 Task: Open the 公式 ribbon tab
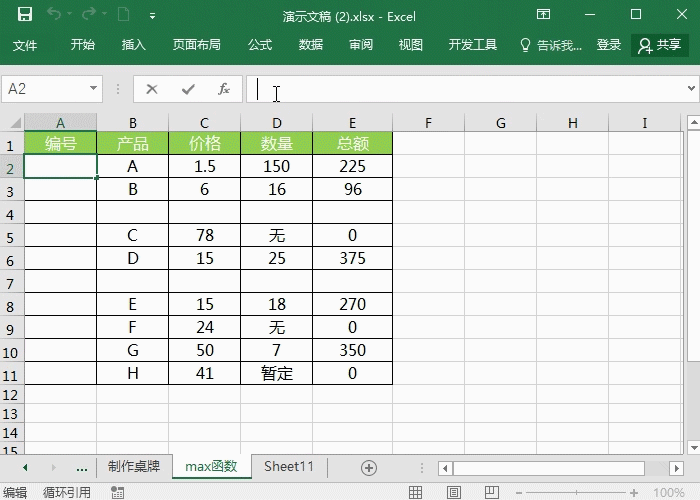260,45
